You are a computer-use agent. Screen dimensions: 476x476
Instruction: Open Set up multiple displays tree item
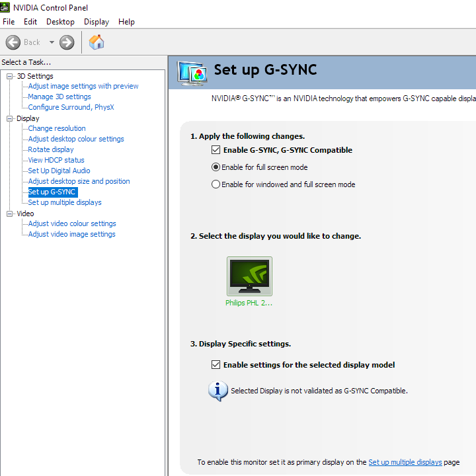coord(65,202)
